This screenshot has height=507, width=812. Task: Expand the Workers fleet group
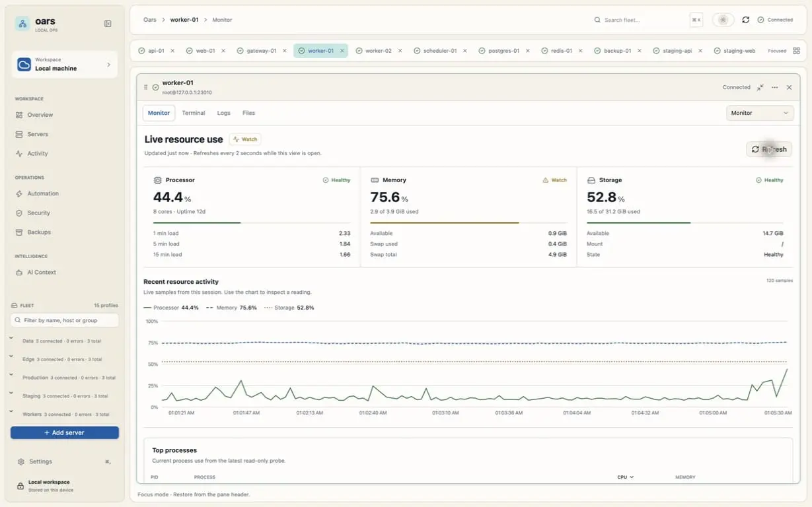(11, 412)
